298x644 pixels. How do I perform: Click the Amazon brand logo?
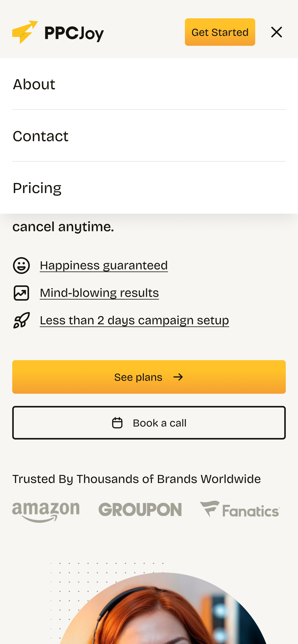tap(46, 512)
